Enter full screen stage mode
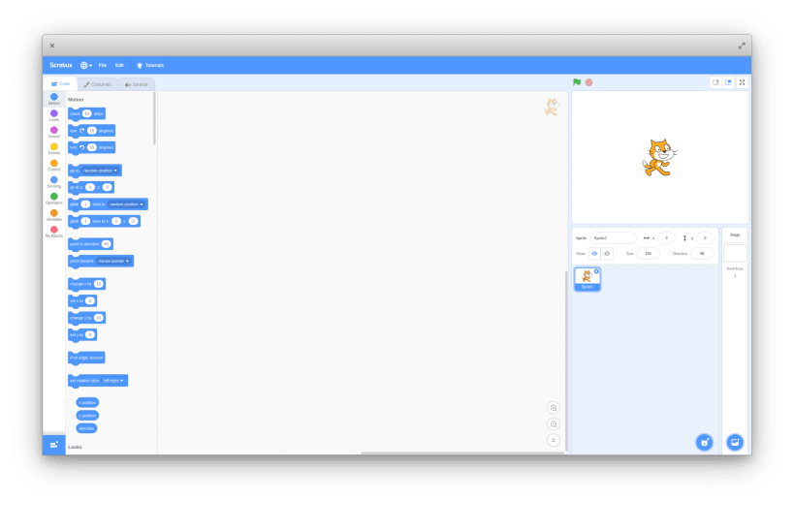 (x=742, y=82)
